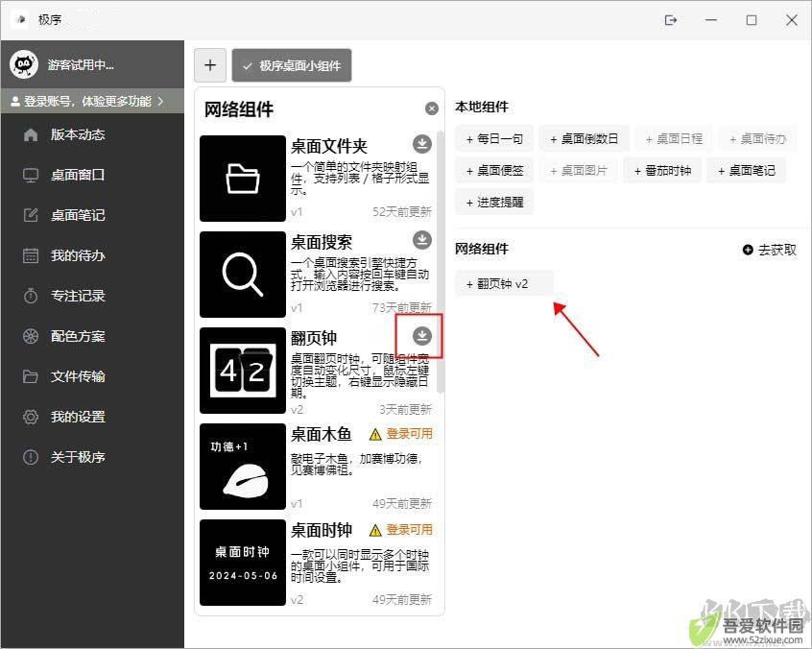812x649 pixels.
Task: Click the 桌面笔记 edit icon
Action: click(31, 215)
